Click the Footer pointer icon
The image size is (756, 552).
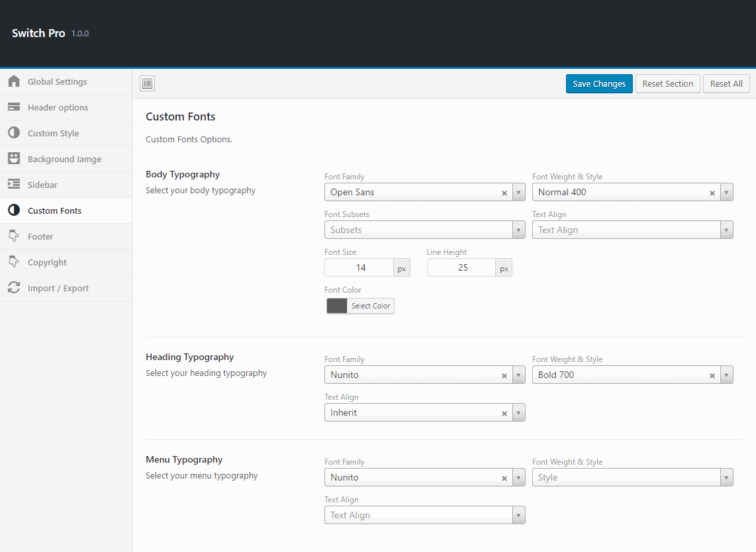pos(14,236)
